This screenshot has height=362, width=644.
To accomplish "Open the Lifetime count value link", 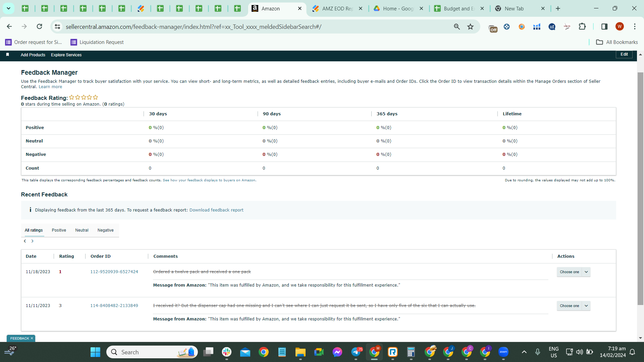I will [504, 168].
